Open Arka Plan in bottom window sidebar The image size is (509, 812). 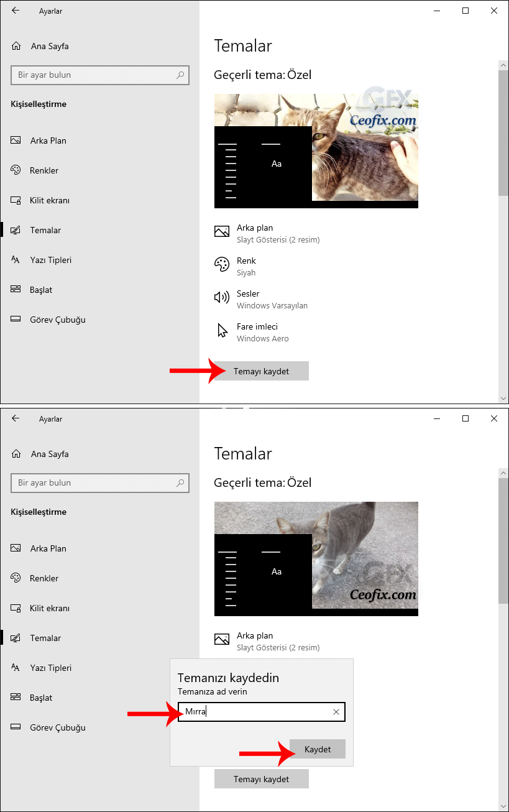pyautogui.click(x=39, y=548)
